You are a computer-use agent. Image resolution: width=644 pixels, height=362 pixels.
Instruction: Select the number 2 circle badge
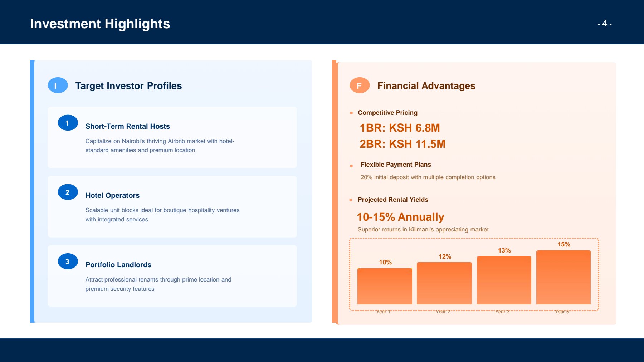pos(68,192)
